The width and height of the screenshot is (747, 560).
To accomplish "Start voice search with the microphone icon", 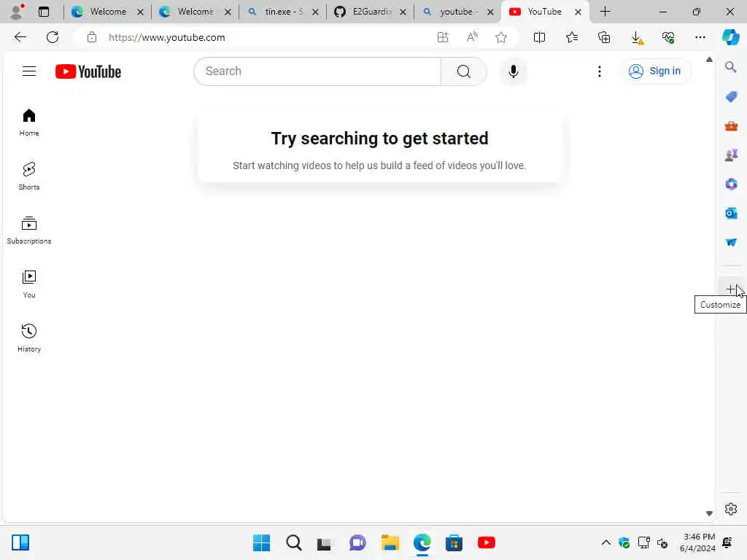I will (513, 71).
